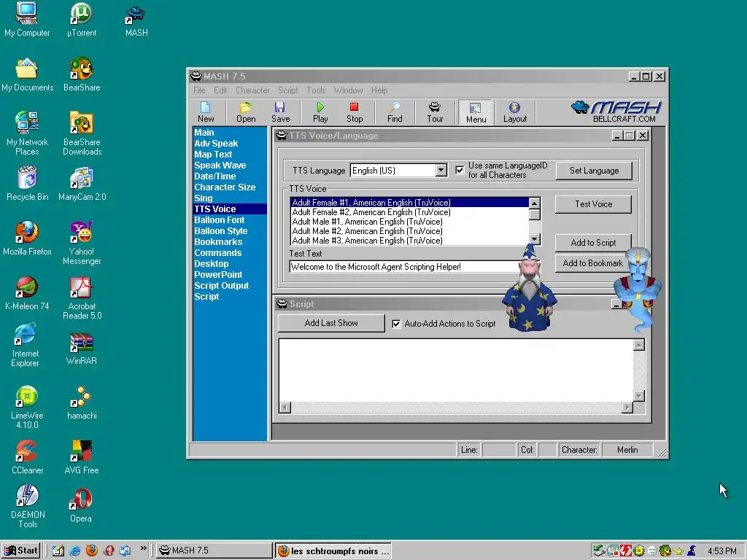Click the TTS Voice list scrollbar up arrow

click(535, 203)
